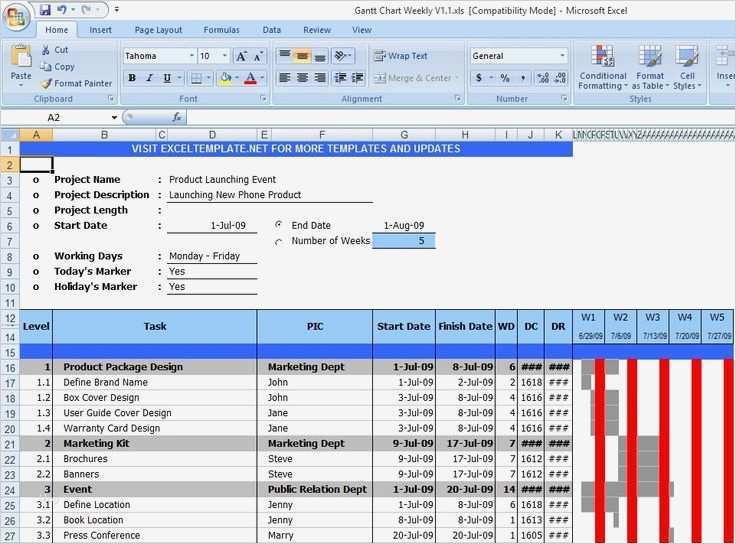Viewport: 736px width, 544px height.
Task: Switch to the Insert tab
Action: (100, 30)
